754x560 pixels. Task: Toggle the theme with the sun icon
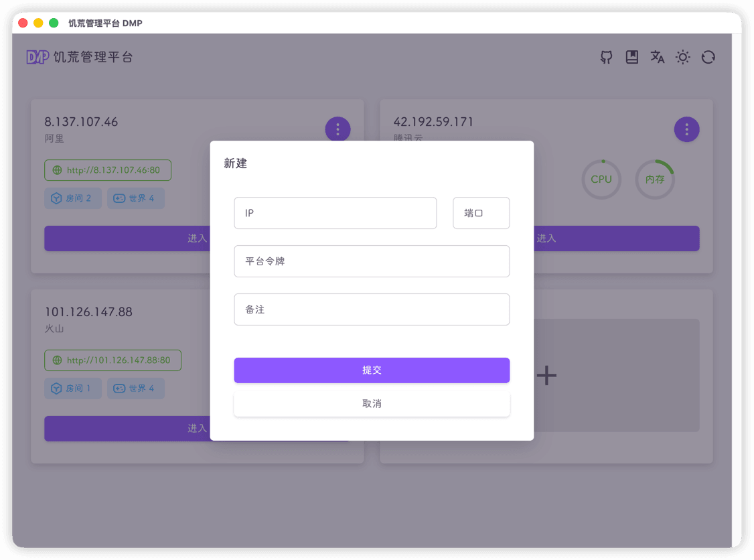click(x=682, y=58)
